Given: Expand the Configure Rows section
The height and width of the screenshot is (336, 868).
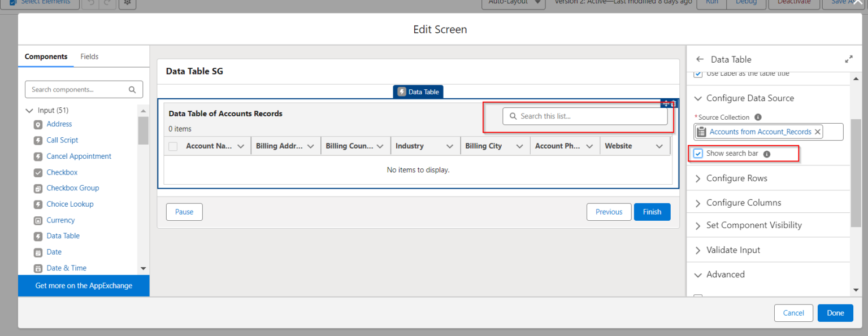Looking at the screenshot, I should (x=736, y=178).
